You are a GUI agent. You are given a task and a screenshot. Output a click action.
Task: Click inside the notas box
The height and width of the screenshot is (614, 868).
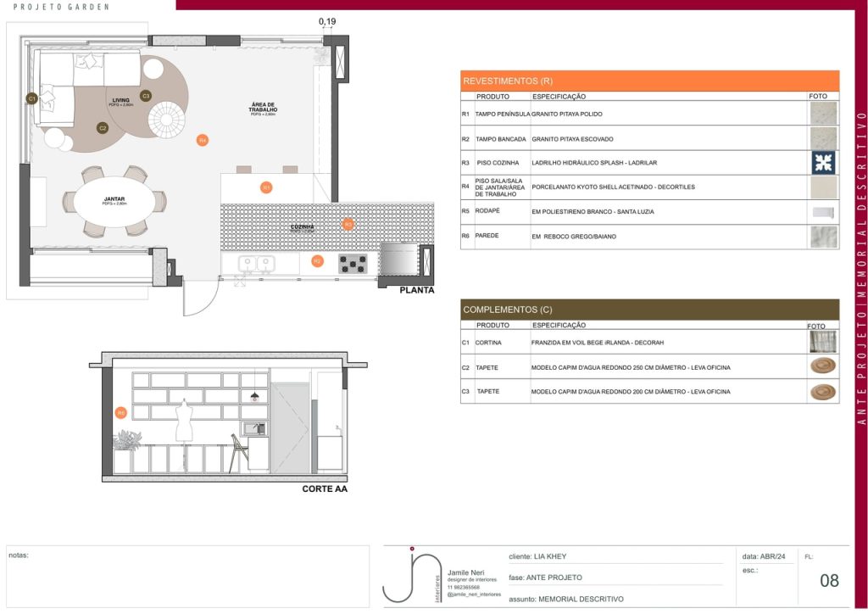click(x=188, y=578)
